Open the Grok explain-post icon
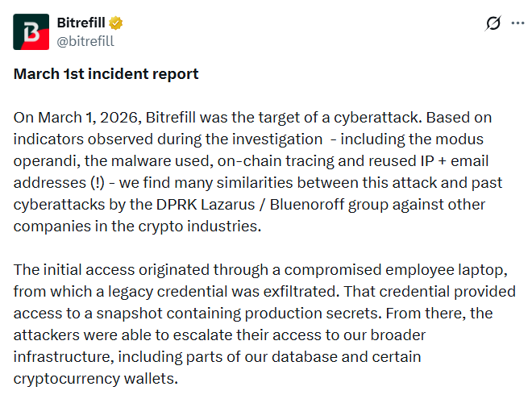The image size is (532, 399). tap(493, 23)
